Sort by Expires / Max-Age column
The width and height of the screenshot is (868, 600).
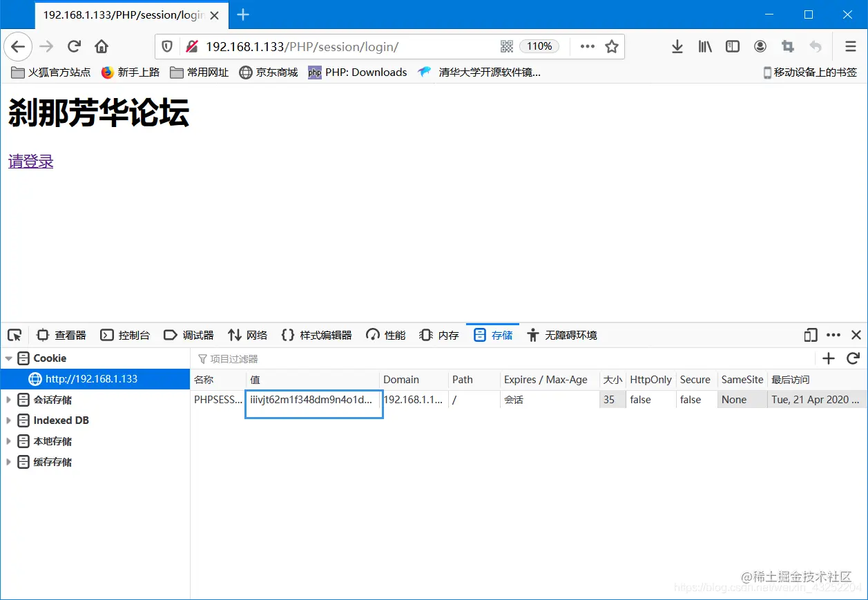(550, 380)
